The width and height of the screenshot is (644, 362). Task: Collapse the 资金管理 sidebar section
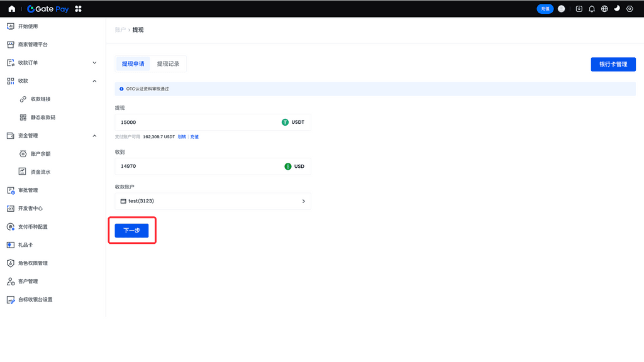(x=94, y=136)
